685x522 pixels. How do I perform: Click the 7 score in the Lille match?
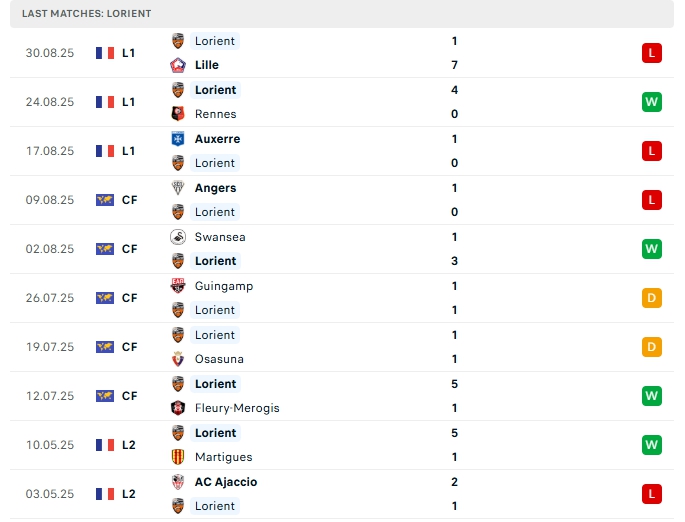tap(454, 65)
